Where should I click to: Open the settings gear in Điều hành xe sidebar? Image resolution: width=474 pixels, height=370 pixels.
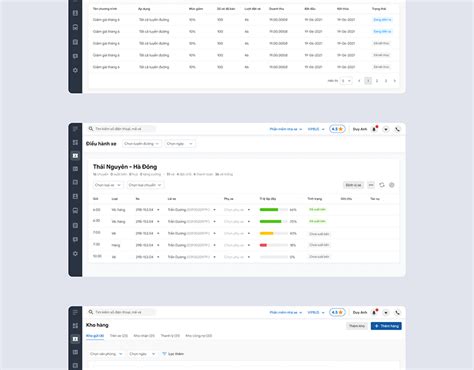pos(75,253)
